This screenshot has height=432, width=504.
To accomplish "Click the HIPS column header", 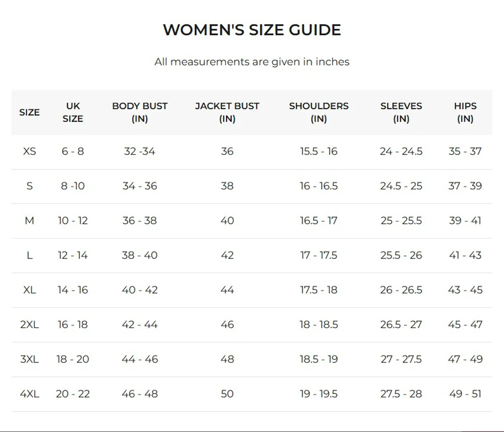I will click(x=465, y=112).
